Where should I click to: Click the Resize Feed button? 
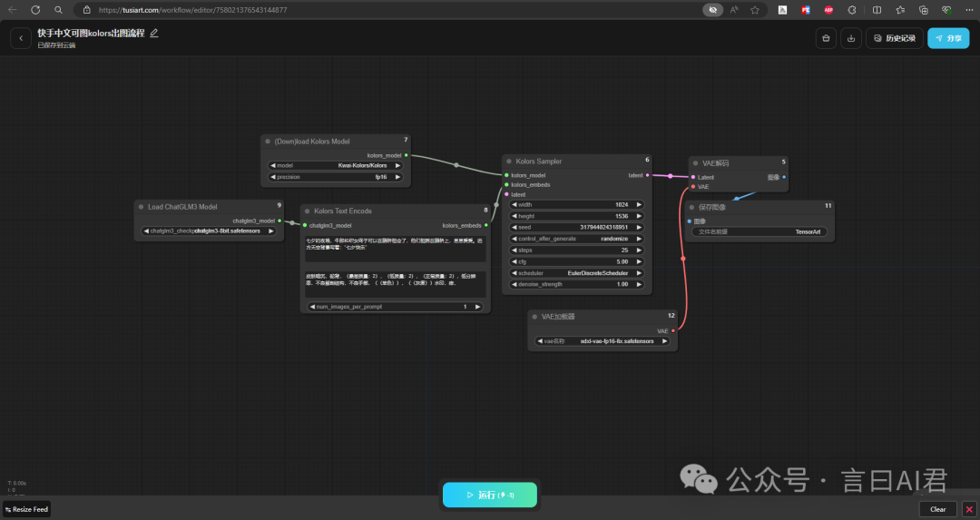pos(26,509)
